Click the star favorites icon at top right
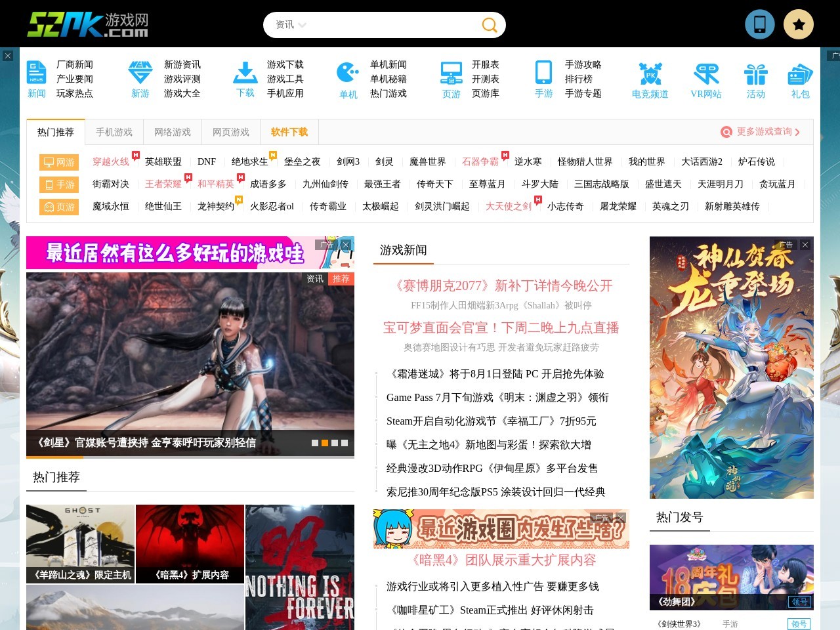The height and width of the screenshot is (630, 840). [799, 24]
